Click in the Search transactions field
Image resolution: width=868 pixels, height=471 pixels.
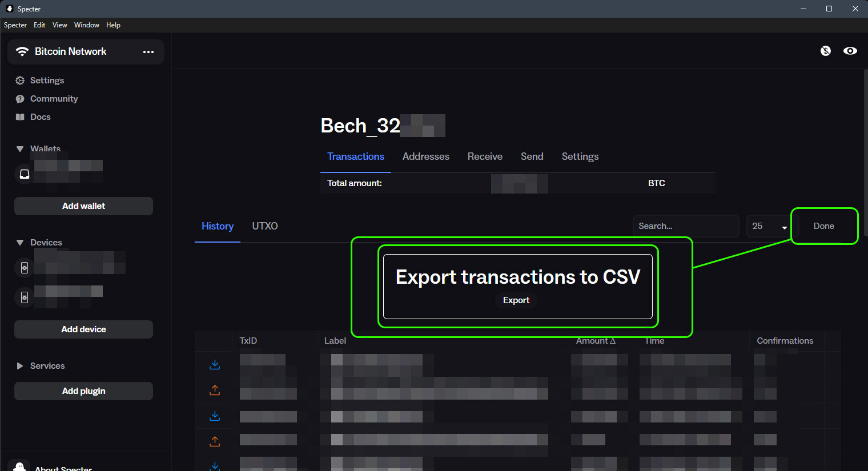(x=685, y=226)
